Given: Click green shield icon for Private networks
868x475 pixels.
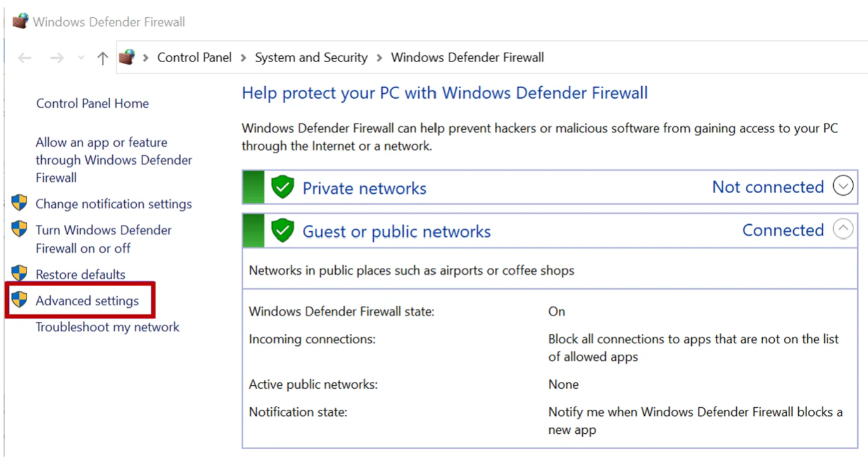Looking at the screenshot, I should pyautogui.click(x=282, y=187).
